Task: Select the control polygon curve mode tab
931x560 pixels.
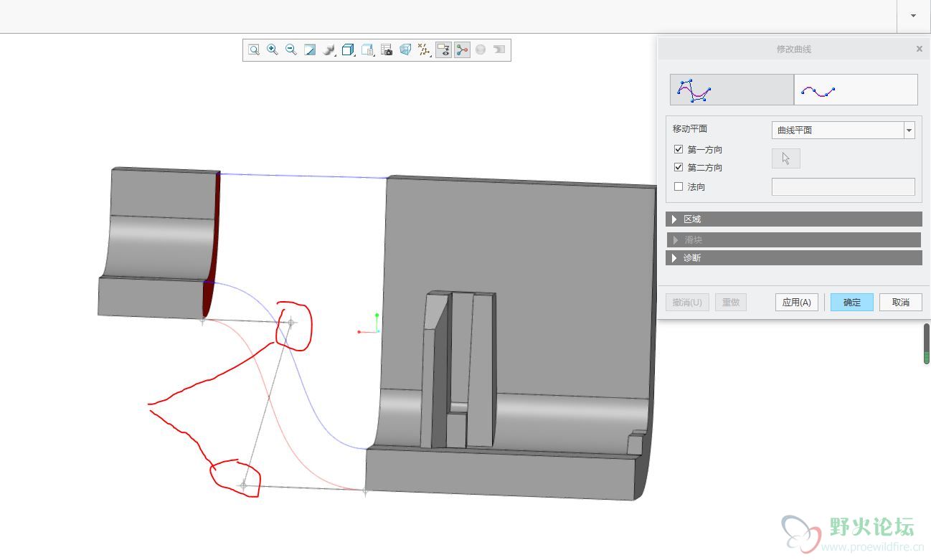Action: 732,90
